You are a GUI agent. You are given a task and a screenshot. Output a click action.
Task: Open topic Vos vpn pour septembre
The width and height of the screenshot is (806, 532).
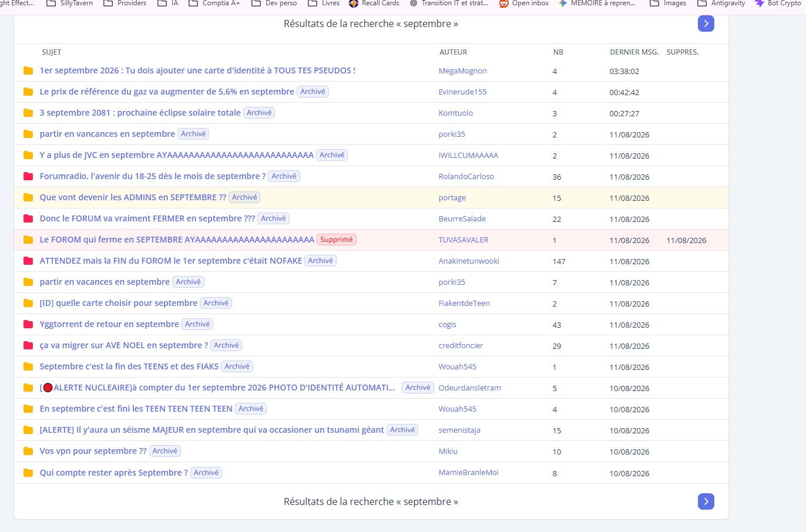pos(93,451)
